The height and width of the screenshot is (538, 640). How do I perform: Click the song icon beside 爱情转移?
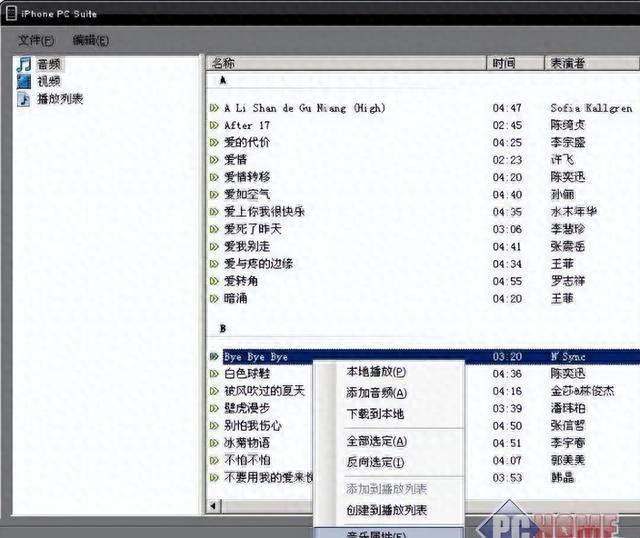(214, 177)
